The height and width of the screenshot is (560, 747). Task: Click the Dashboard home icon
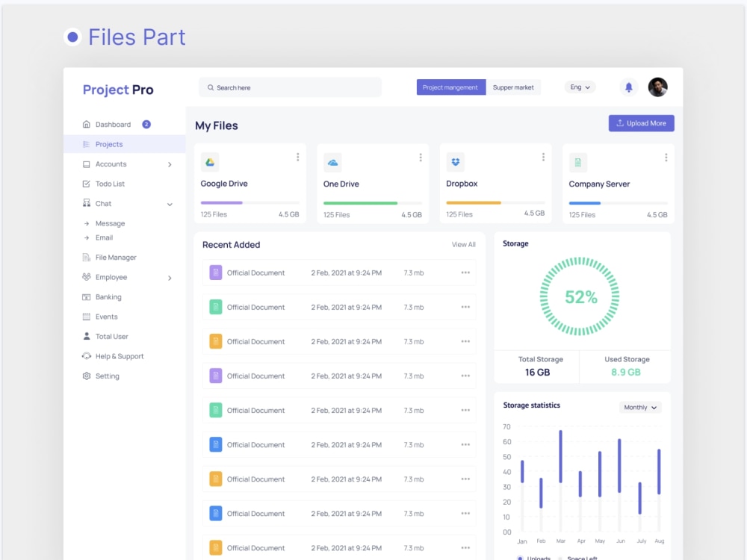click(x=86, y=124)
